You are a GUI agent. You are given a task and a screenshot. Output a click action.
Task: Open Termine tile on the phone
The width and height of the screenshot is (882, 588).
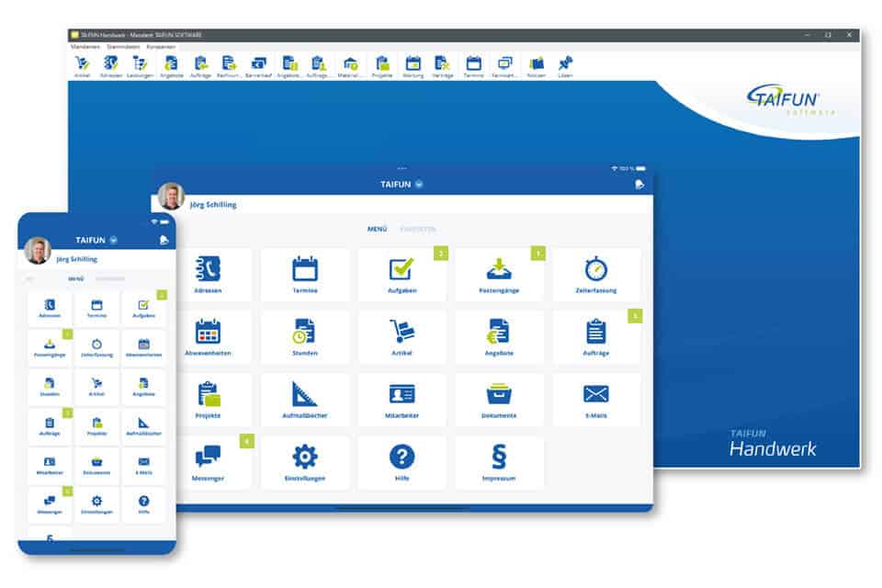point(96,309)
